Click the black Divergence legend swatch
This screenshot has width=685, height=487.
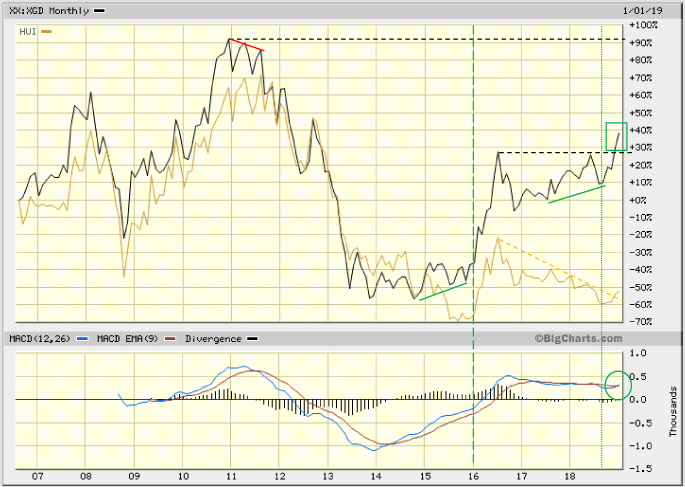252,339
